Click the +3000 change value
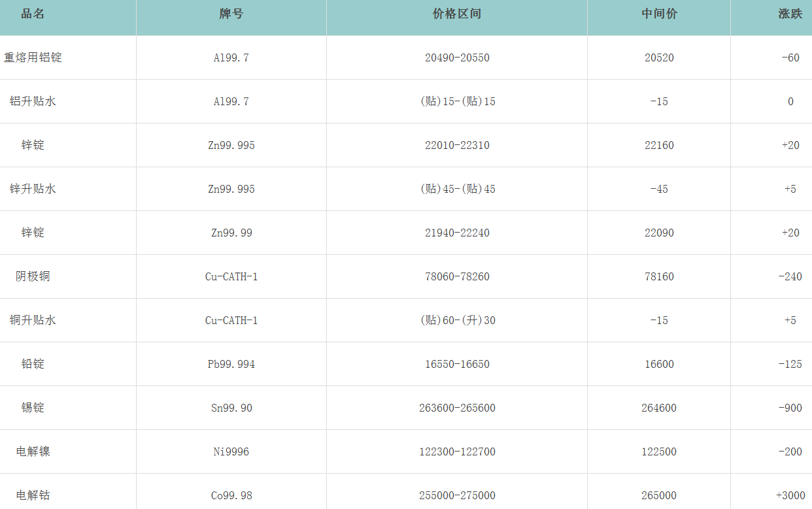 click(790, 495)
